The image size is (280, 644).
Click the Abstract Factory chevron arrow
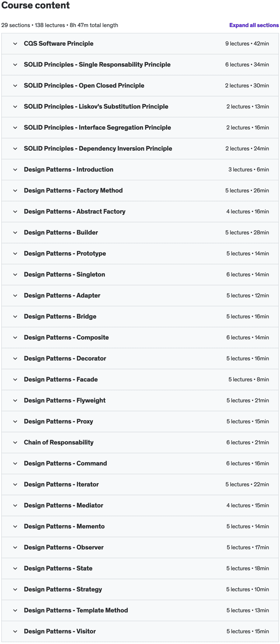[15, 212]
